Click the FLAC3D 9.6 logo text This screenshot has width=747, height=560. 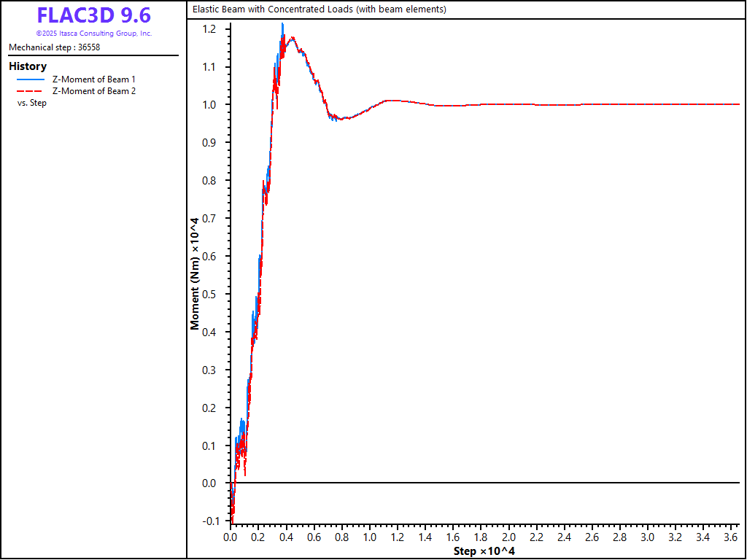coord(93,15)
